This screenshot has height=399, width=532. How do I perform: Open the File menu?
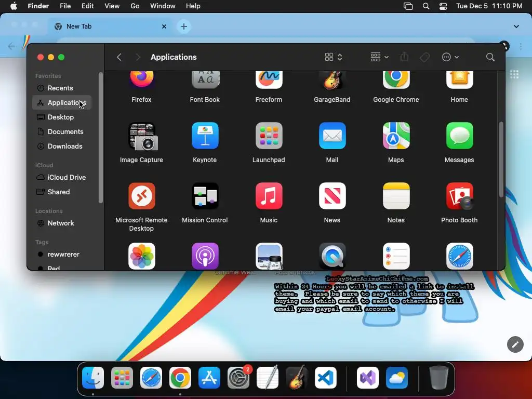pos(65,6)
